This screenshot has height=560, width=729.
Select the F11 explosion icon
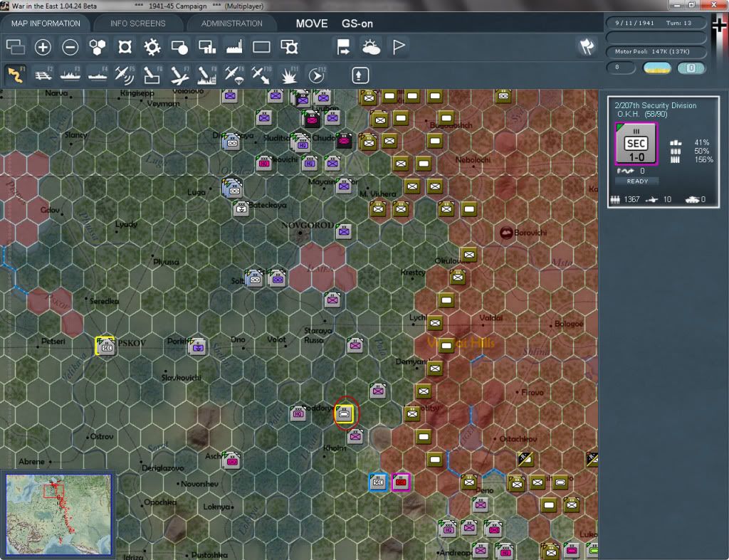click(289, 75)
